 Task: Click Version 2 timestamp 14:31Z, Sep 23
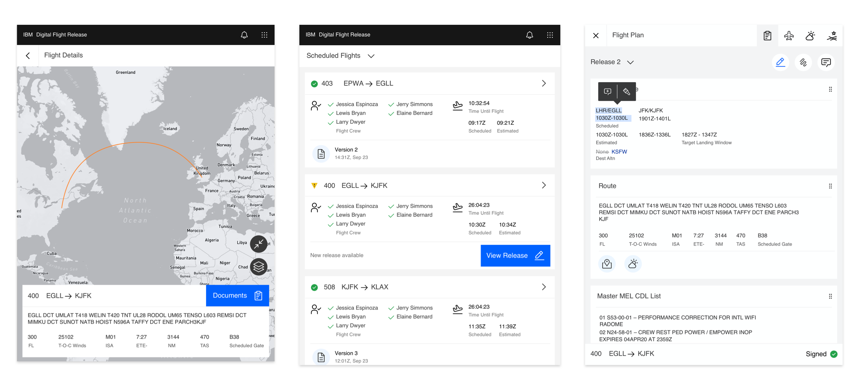tap(351, 157)
